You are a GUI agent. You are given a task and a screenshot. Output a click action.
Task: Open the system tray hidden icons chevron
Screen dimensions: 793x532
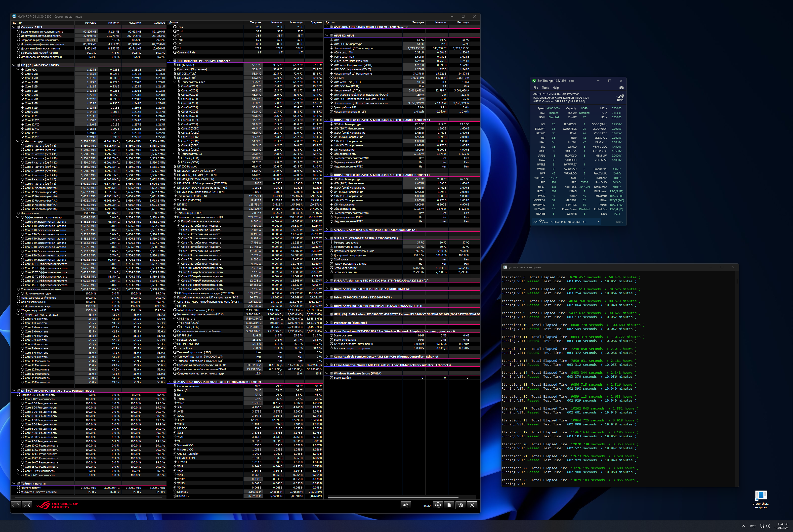point(743,526)
